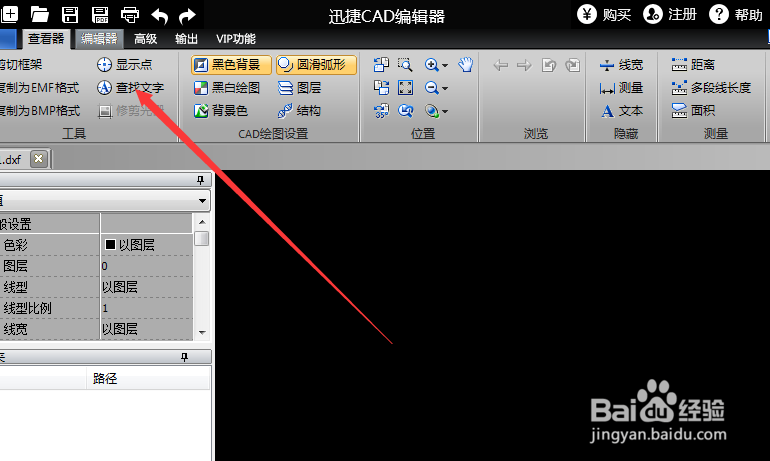Toggle 黑白绘图 black and white drawing
The width and height of the screenshot is (770, 461).
pos(227,87)
